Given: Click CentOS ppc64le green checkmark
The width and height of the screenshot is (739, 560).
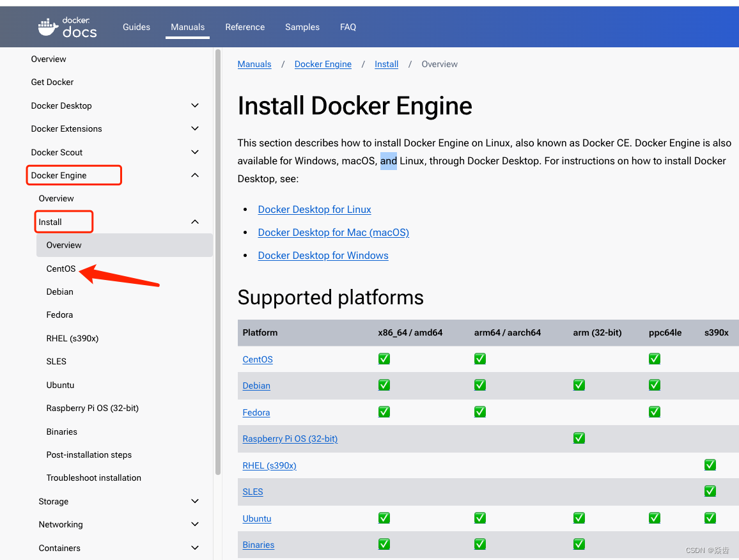Looking at the screenshot, I should point(654,359).
